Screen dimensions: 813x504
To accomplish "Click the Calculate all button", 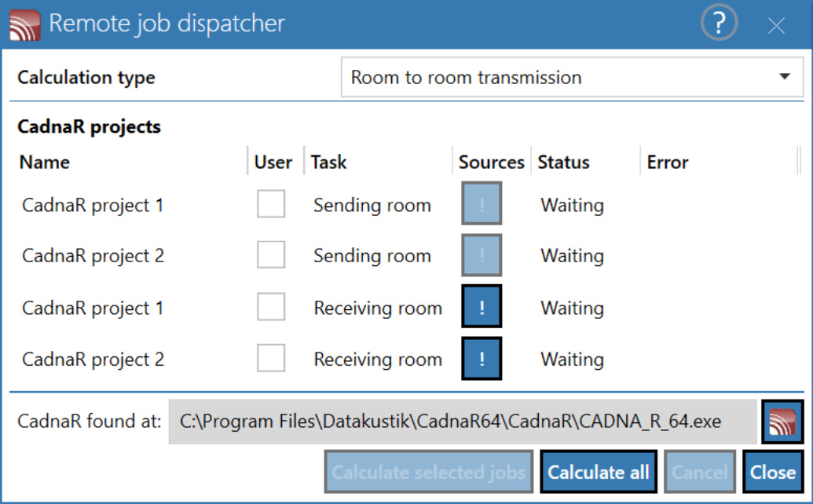I will pos(599,472).
